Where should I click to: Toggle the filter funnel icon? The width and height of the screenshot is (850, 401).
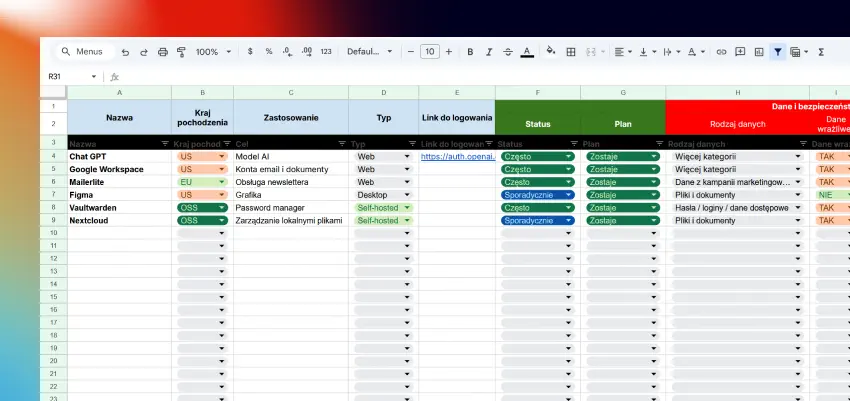pyautogui.click(x=778, y=52)
